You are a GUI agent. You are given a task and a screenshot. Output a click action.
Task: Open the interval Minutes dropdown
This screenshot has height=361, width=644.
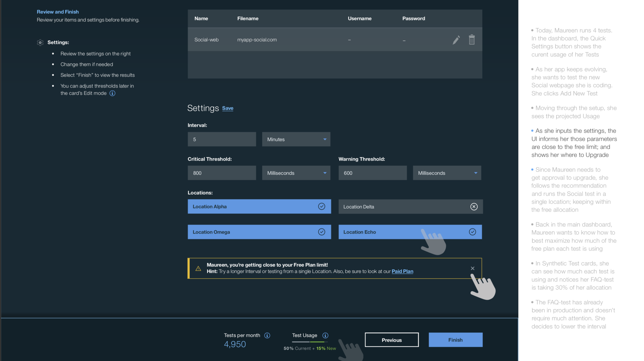tap(296, 139)
